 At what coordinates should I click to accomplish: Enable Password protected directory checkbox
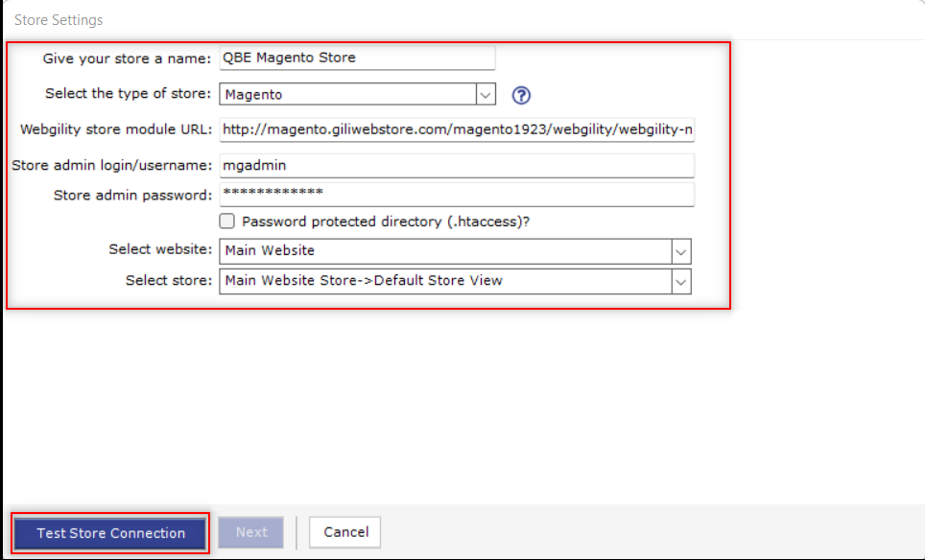(x=227, y=222)
